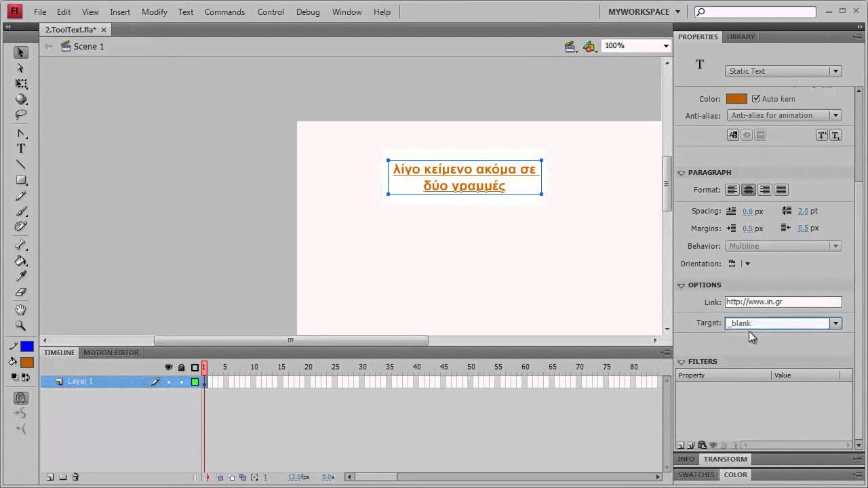Select the Eraser tool
The width and height of the screenshot is (868, 488).
coord(21,293)
